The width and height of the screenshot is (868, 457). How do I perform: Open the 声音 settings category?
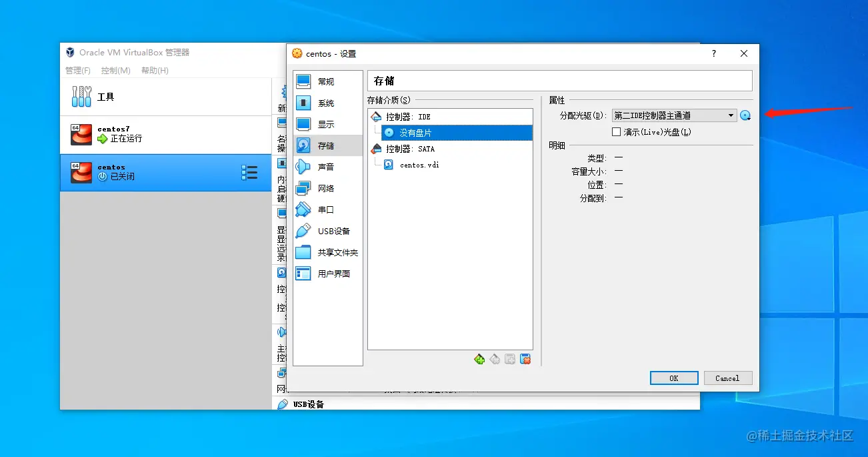[327, 167]
